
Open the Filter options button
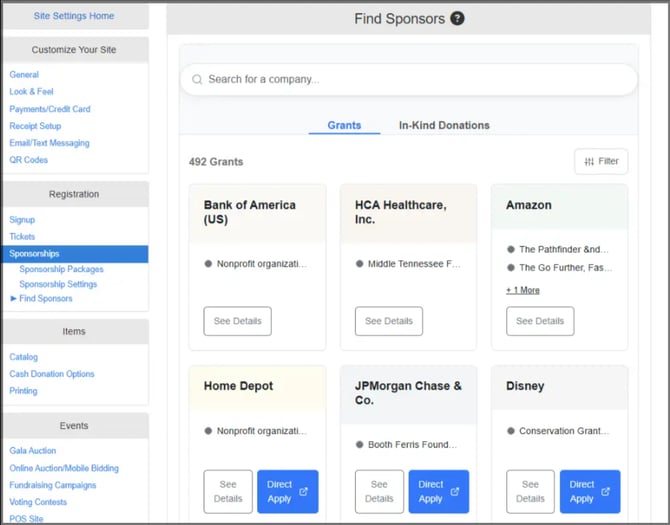click(601, 161)
